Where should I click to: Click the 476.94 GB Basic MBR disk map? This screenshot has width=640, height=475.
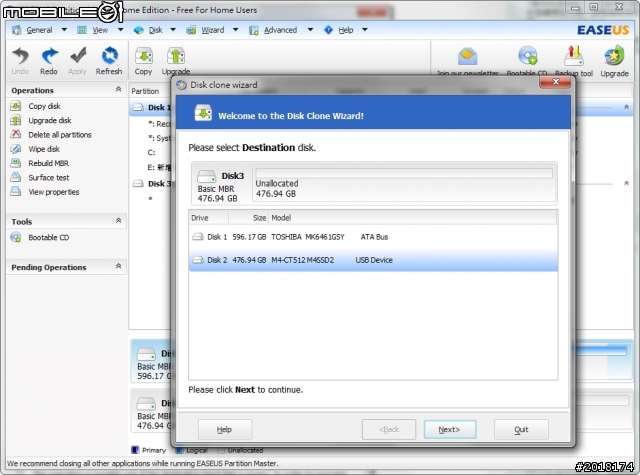click(x=152, y=411)
